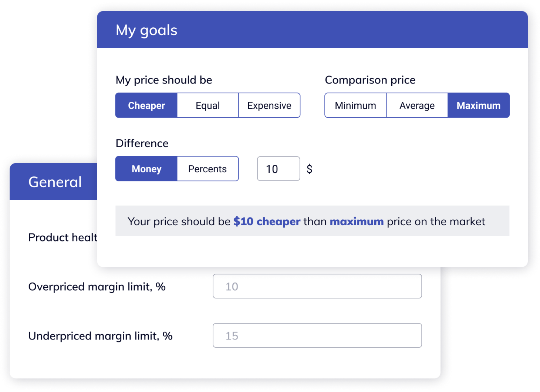Click the dollar sign next to Difference input

310,169
